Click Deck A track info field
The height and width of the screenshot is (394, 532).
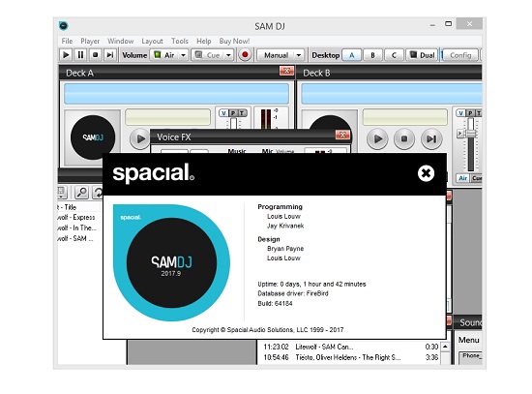(x=168, y=117)
